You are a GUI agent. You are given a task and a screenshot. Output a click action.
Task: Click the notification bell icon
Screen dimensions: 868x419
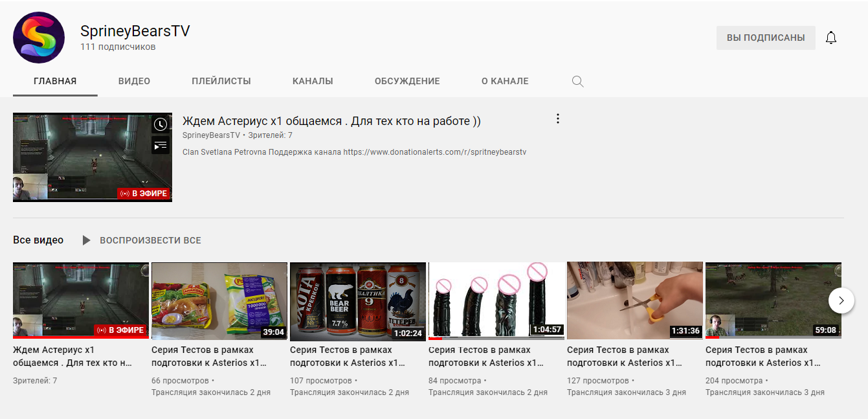tap(831, 38)
